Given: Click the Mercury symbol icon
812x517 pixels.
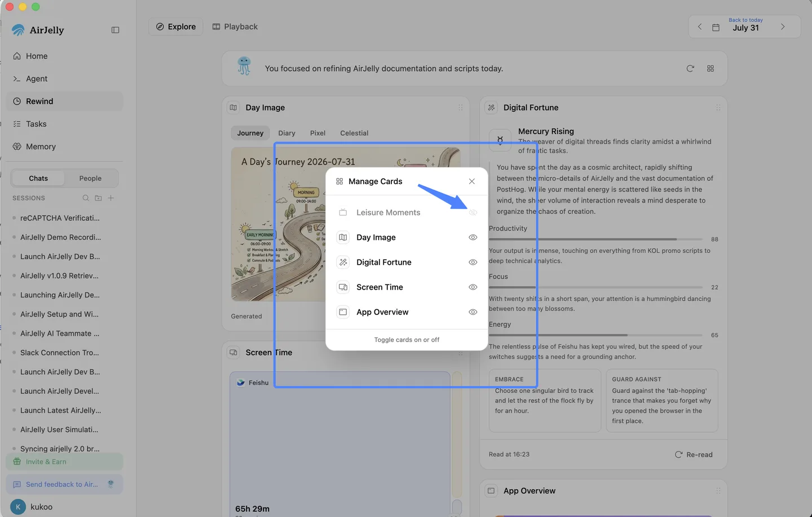Looking at the screenshot, I should [500, 139].
